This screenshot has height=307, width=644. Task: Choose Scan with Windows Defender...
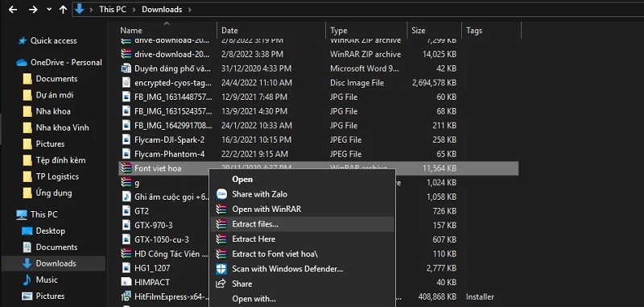(x=287, y=269)
